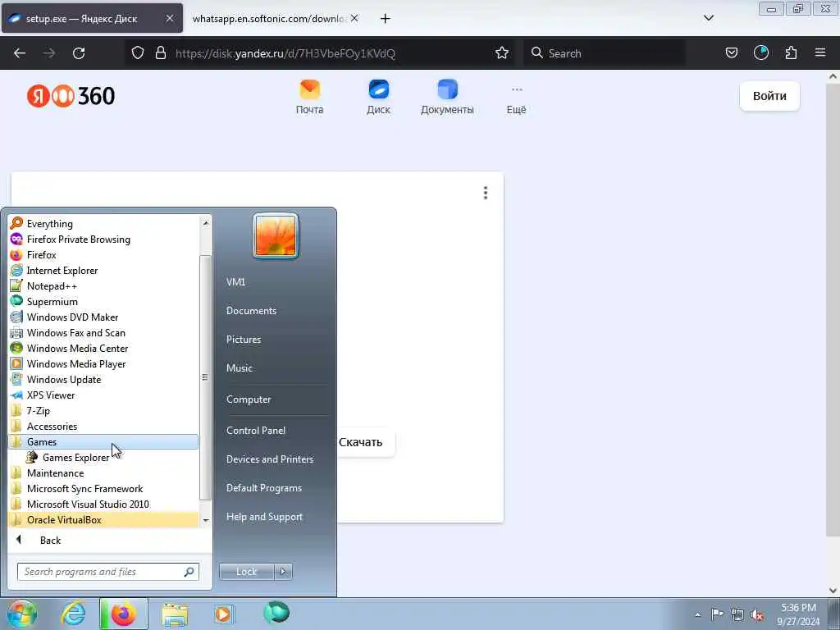Open the Save to Pocket icon

732,52
